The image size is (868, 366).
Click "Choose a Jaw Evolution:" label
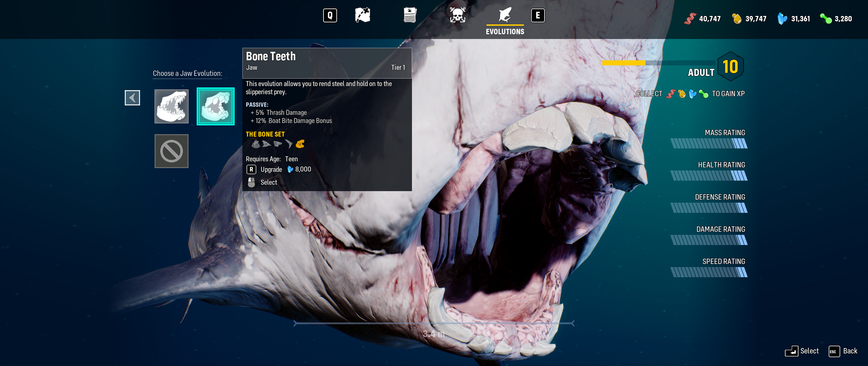(188, 73)
